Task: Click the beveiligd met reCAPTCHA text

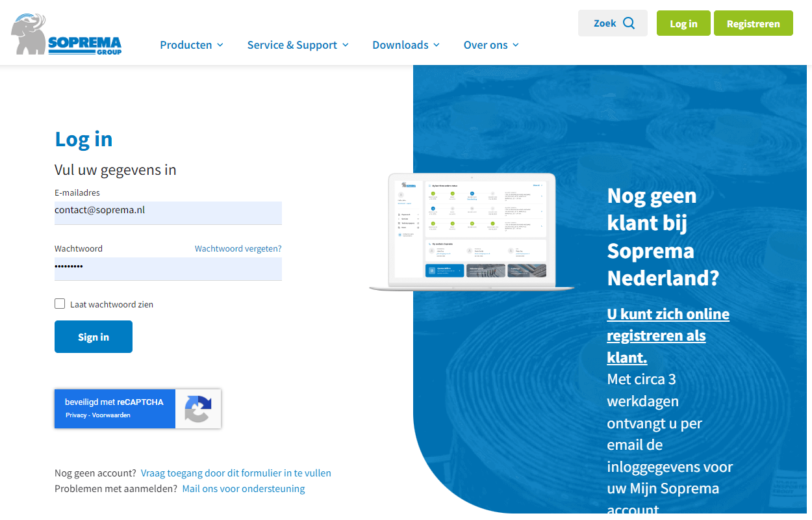Action: tap(114, 402)
